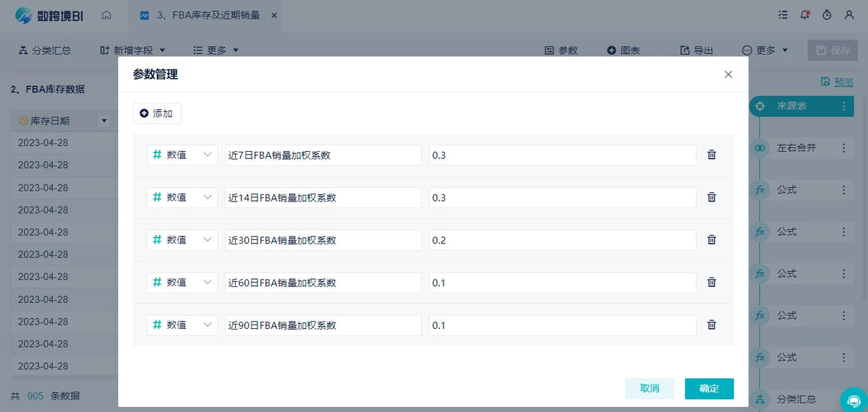Click 导出 toolbar button
868x412 pixels.
(697, 50)
